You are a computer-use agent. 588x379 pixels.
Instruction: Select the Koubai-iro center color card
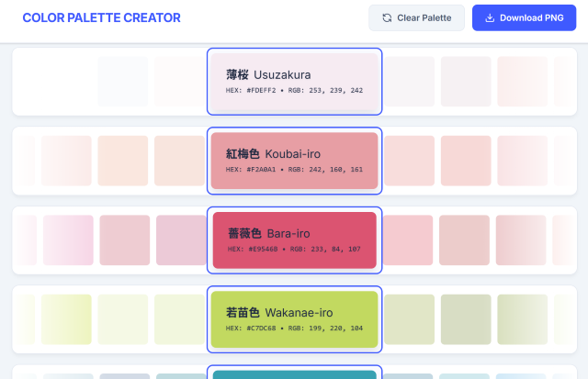[294, 161]
